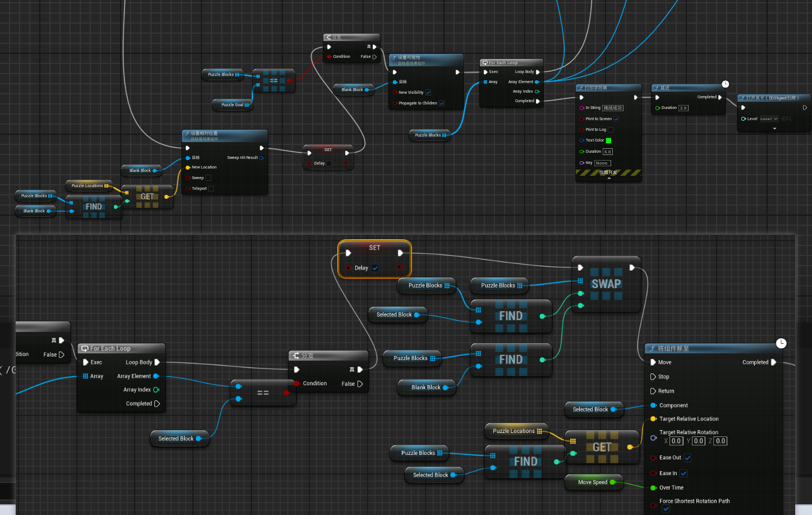This screenshot has width=812, height=515.
Task: Edit the Y rotation value field
Action: click(698, 441)
